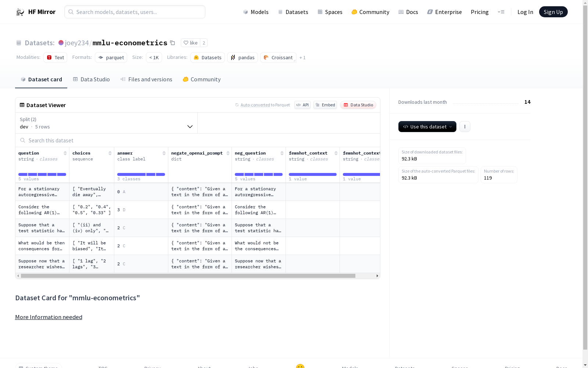Select the 'For a stationary autoregressive' question cell
Screen dimensions: 588x368
(x=42, y=192)
